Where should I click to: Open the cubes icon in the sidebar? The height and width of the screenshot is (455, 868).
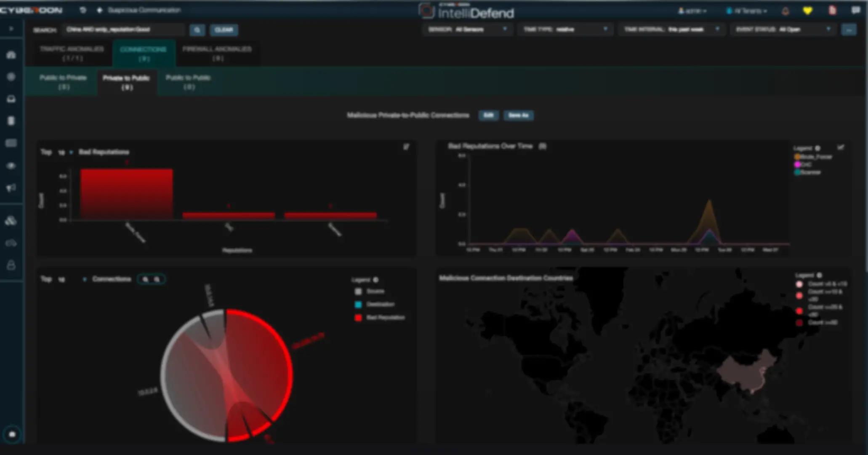11,220
